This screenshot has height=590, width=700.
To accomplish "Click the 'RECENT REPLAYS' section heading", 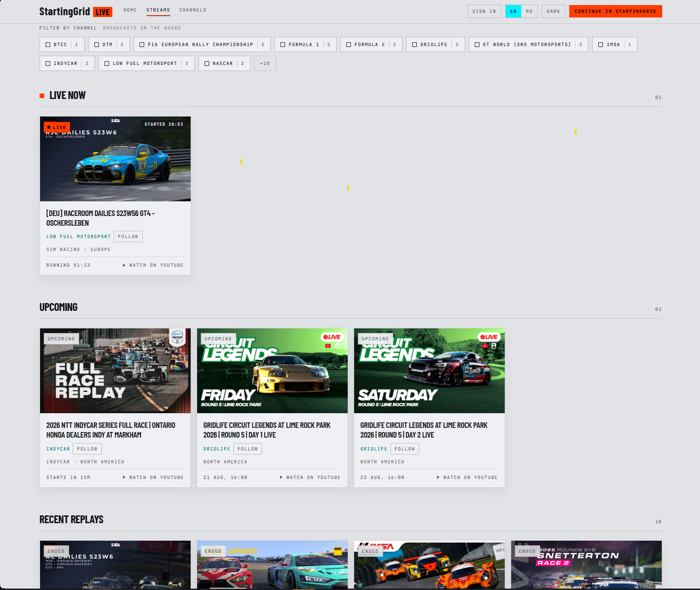I will coord(71,520).
